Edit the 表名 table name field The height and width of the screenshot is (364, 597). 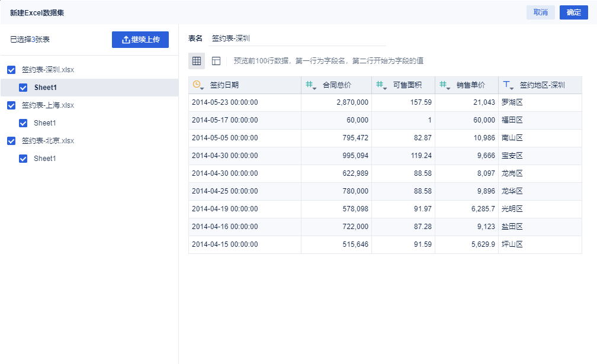[297, 38]
